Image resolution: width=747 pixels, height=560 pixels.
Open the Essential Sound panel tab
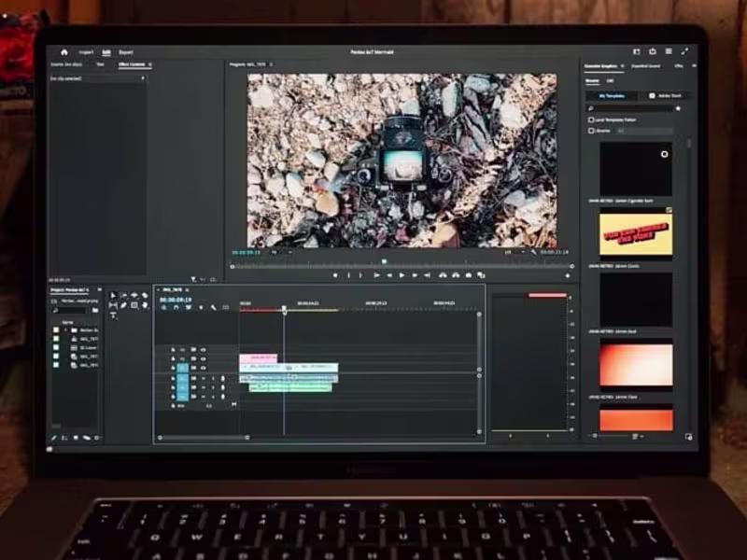[x=645, y=66]
